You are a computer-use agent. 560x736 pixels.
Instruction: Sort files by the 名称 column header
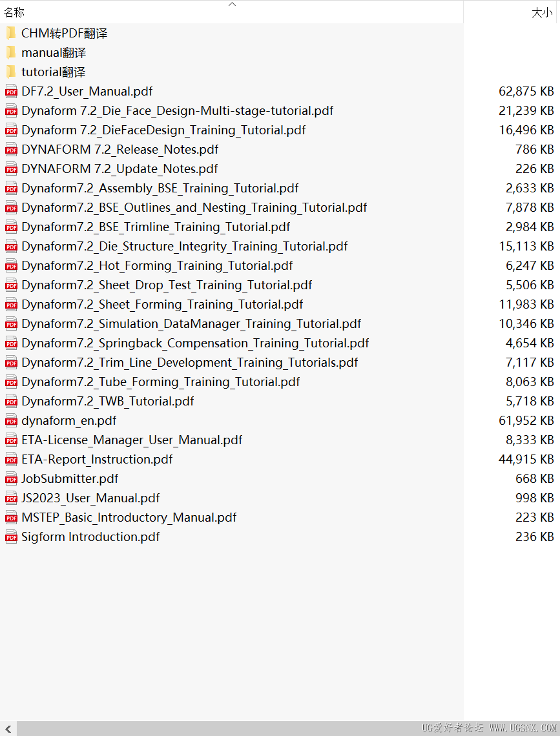click(x=14, y=12)
